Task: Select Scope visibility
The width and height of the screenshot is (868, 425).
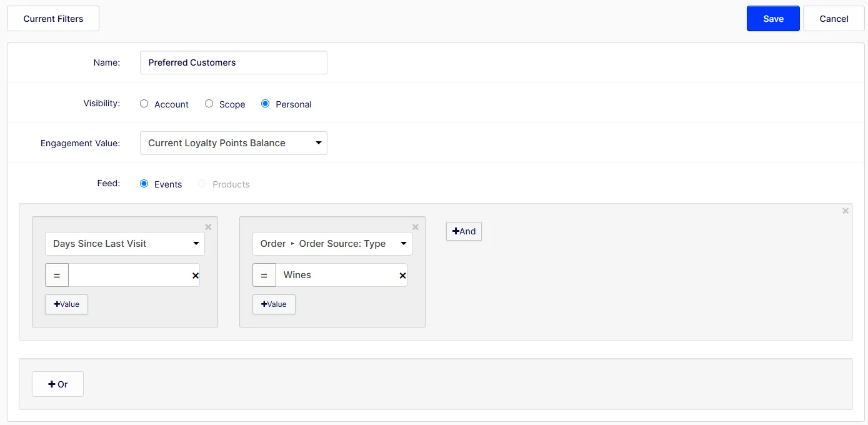Action: 209,104
